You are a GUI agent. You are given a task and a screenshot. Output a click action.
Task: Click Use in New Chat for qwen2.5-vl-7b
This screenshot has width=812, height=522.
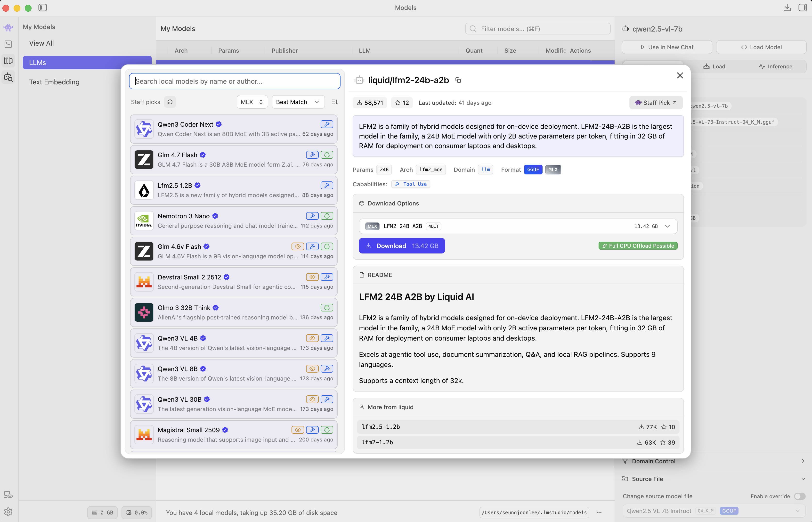click(x=667, y=47)
